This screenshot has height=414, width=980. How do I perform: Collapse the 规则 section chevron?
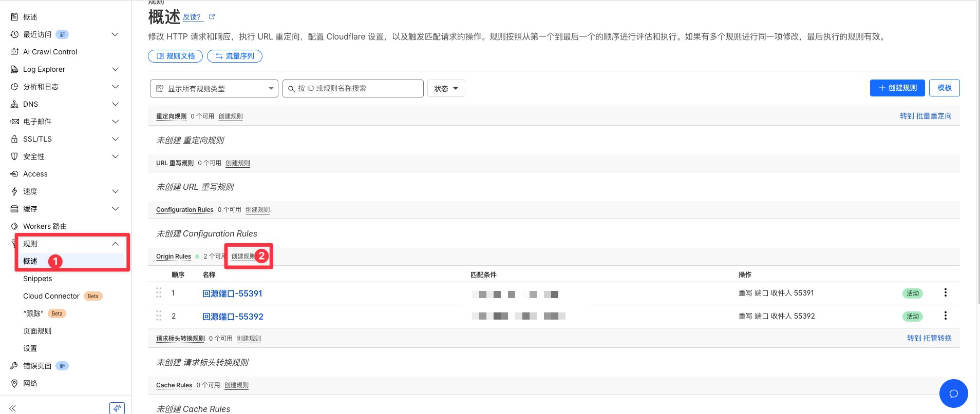[115, 244]
